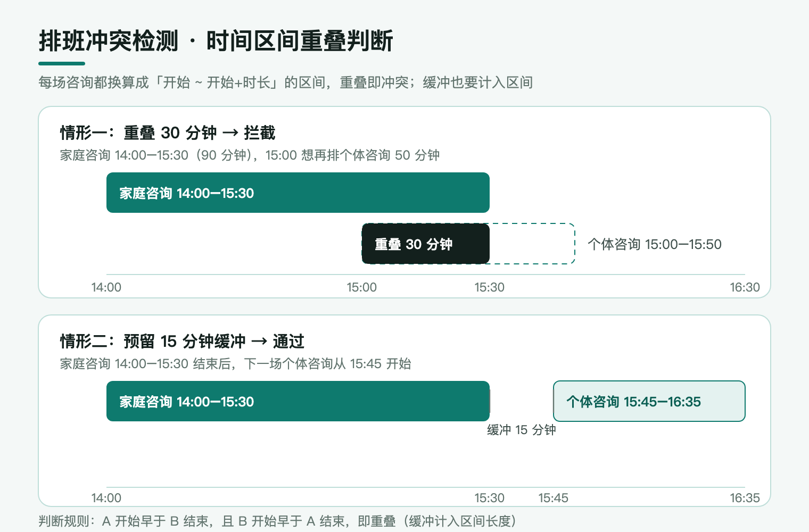809x532 pixels.
Task: Click the subtitle starting with 每场咨询都换算成
Action: pyautogui.click(x=286, y=82)
